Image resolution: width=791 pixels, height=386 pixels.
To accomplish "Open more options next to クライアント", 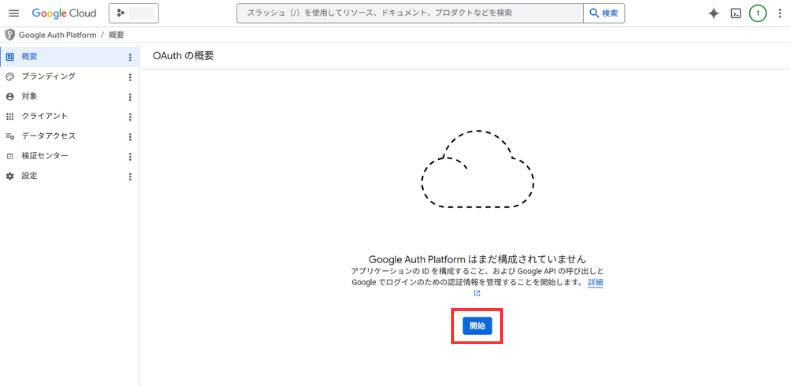I will pos(130,117).
